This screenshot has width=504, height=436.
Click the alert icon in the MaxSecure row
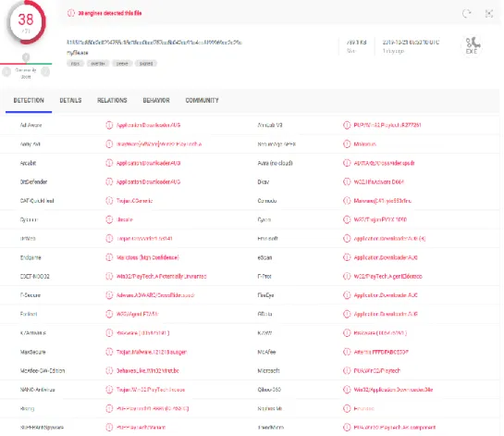pyautogui.click(x=109, y=352)
